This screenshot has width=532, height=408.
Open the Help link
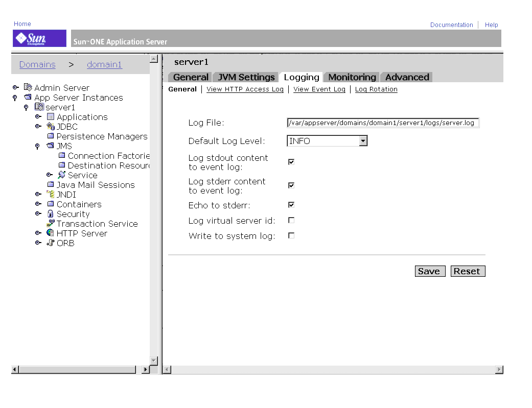pyautogui.click(x=491, y=25)
